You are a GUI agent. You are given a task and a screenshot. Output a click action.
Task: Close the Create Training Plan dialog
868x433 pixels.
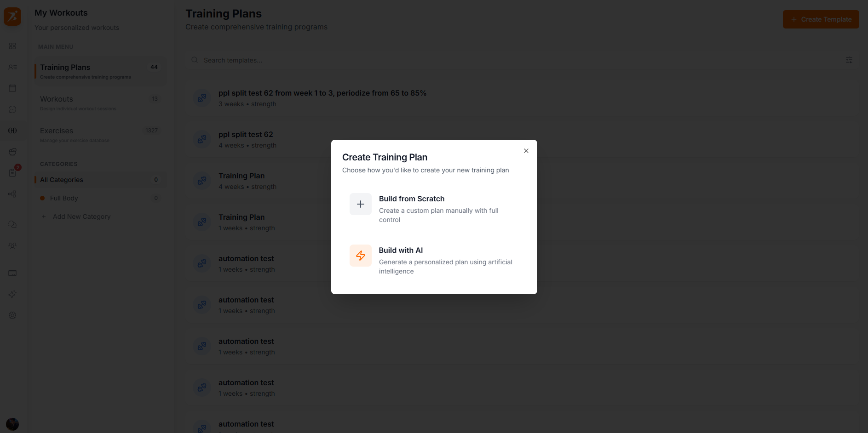pyautogui.click(x=526, y=151)
